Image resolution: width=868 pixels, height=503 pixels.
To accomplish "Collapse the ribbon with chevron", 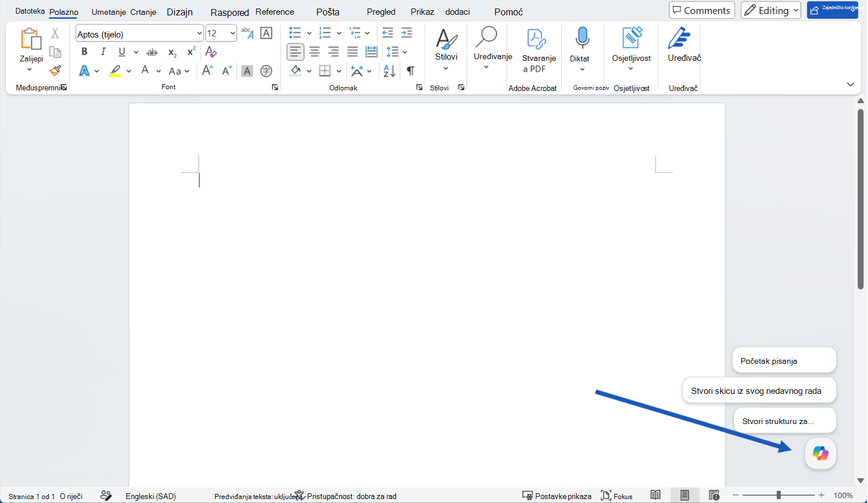I will (850, 85).
